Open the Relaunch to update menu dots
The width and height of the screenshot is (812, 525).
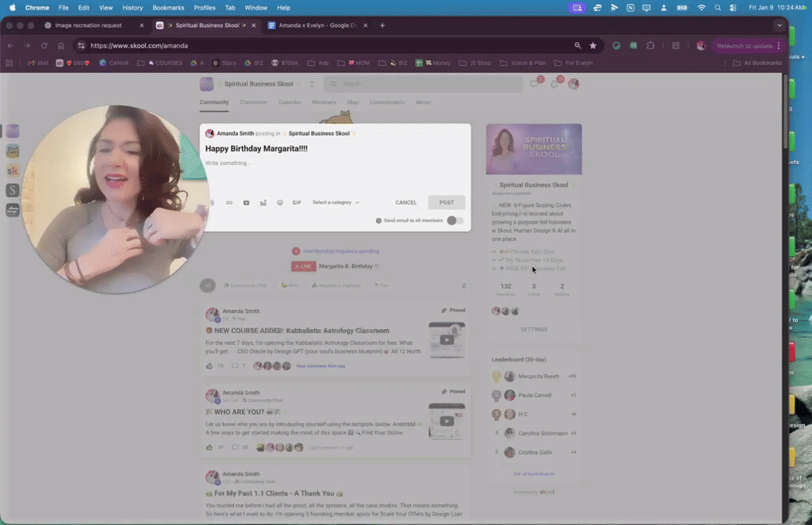779,45
